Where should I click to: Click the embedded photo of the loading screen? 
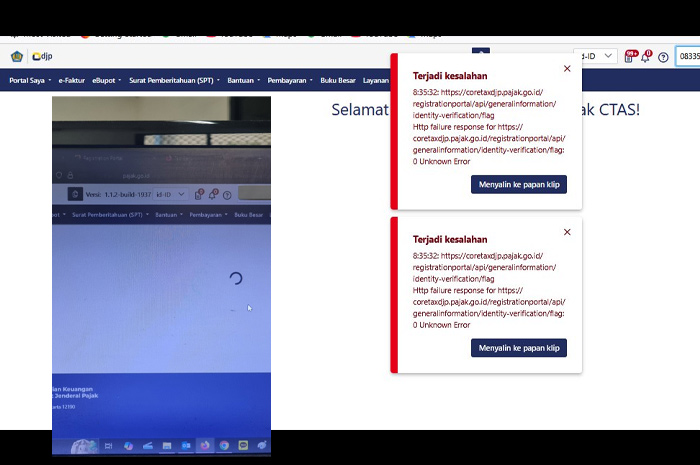coord(161,276)
